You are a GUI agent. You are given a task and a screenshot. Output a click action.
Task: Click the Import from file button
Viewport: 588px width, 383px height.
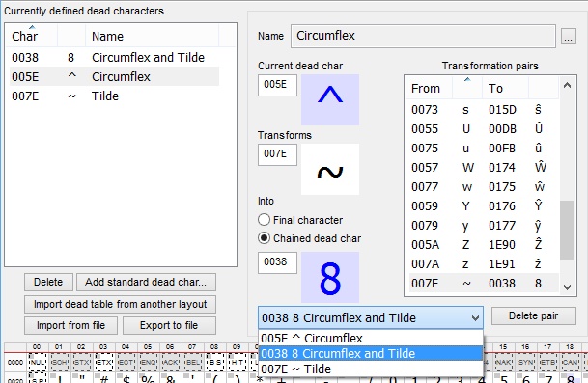pos(70,325)
